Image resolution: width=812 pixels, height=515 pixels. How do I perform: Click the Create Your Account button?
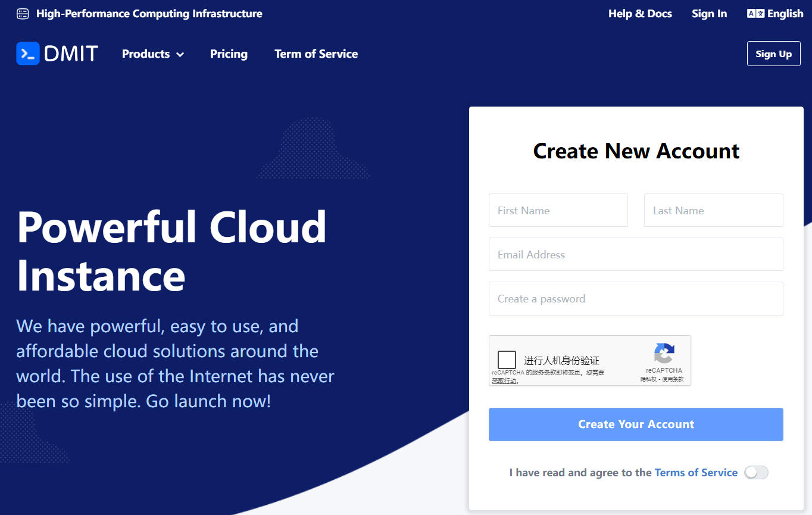click(636, 425)
